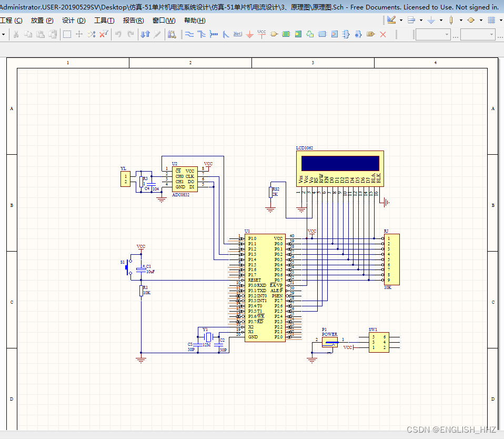Screen dimensions: 504x439
Task: Click the Place Sheet Symbol green icon
Action: pyautogui.click(x=286, y=34)
